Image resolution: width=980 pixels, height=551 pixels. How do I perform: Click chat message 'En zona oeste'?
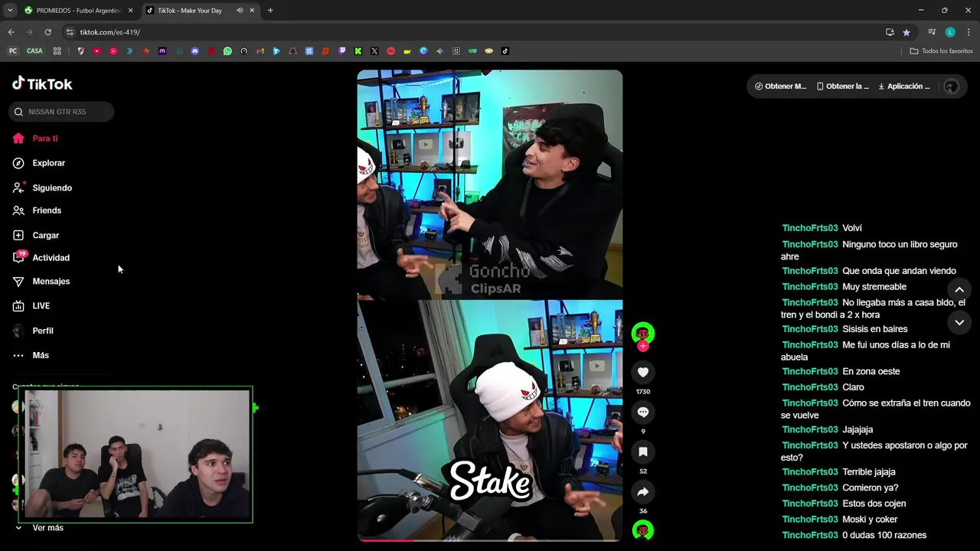(x=871, y=371)
